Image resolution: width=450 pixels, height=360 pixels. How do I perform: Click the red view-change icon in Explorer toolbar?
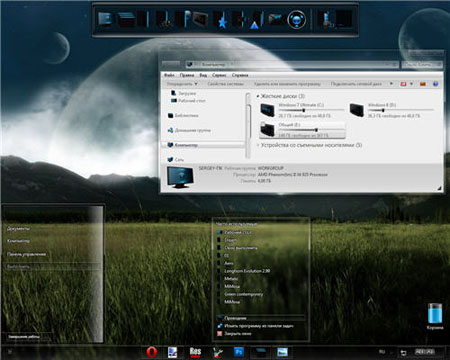[x=403, y=84]
